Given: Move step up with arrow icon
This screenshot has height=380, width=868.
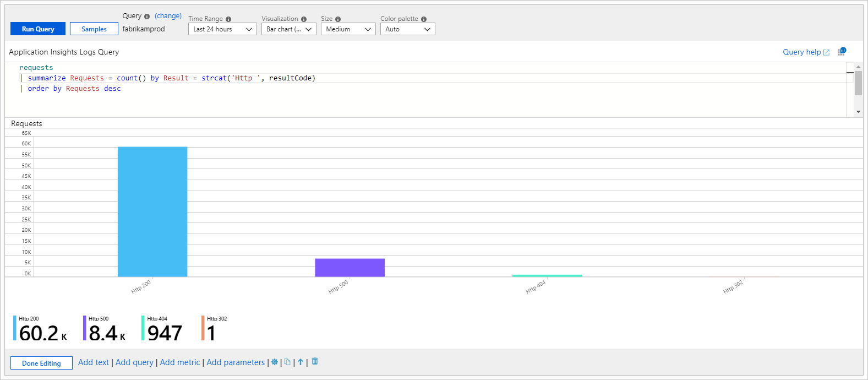Looking at the screenshot, I should [x=301, y=362].
